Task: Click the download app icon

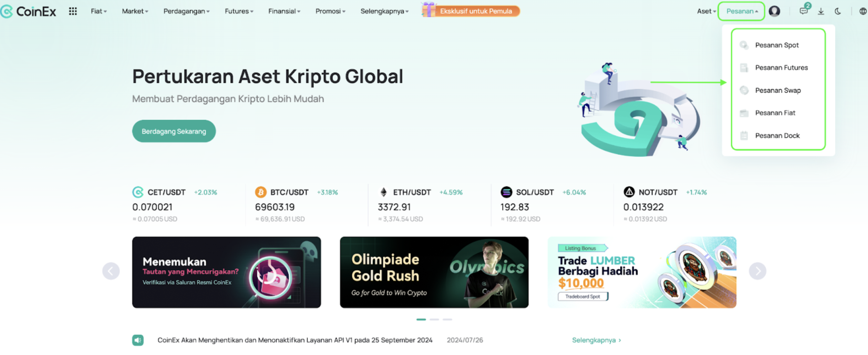Action: tap(821, 11)
